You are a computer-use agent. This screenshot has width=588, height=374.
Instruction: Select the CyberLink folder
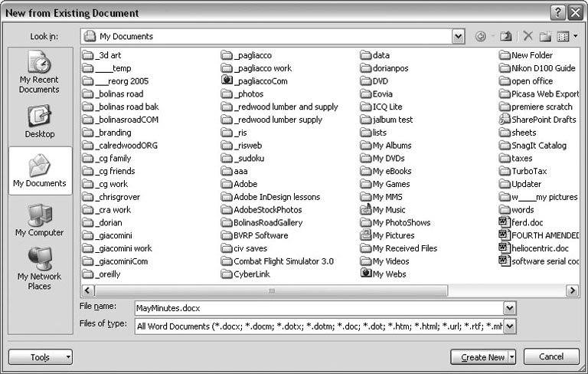click(246, 274)
